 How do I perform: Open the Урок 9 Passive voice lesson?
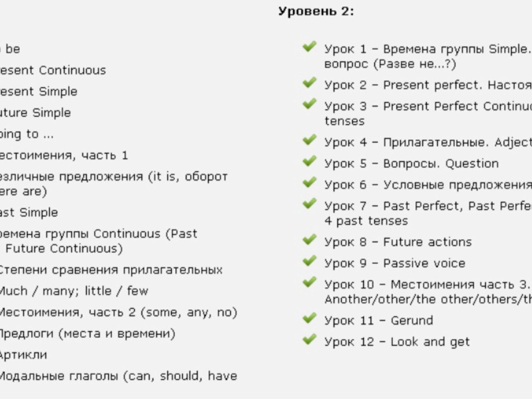click(395, 263)
